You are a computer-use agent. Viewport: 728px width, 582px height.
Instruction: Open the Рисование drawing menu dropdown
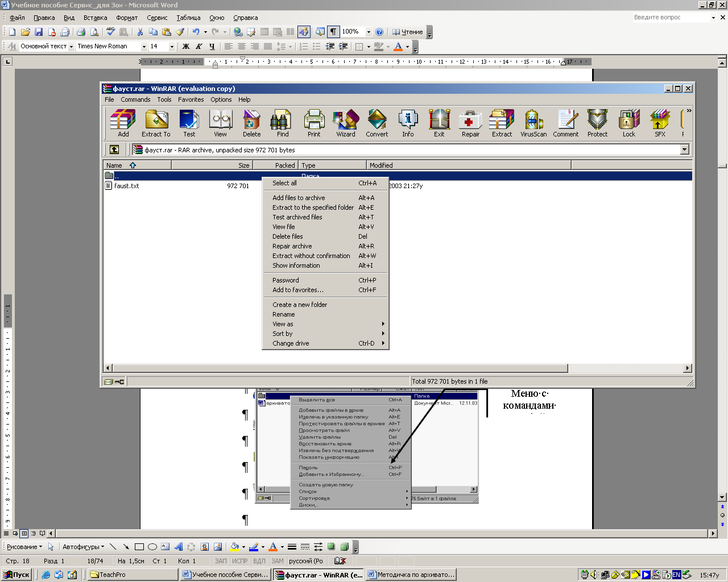[24, 547]
